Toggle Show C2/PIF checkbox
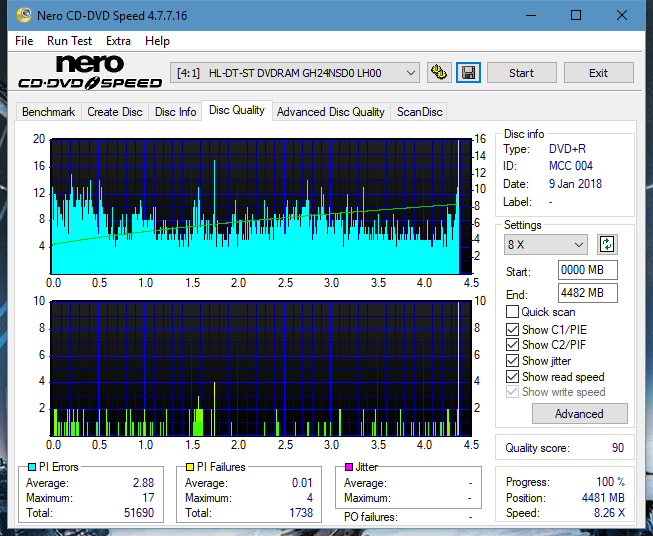The image size is (653, 536). click(x=512, y=345)
